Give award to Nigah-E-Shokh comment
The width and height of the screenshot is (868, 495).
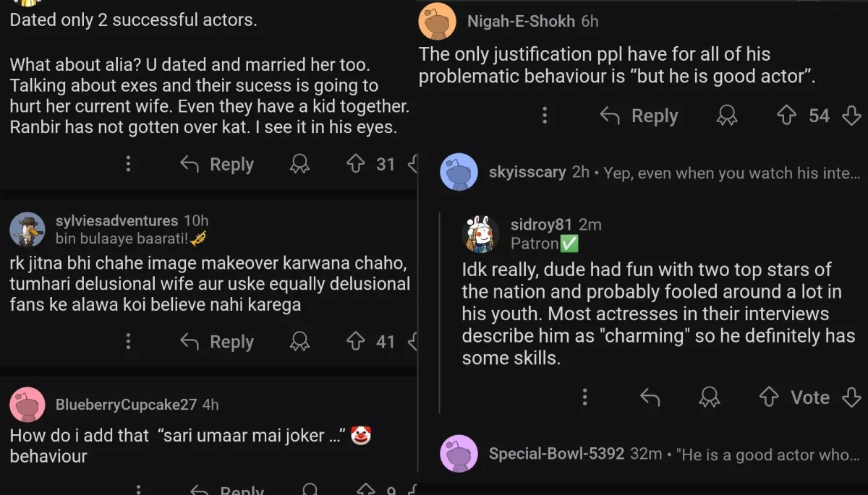(726, 116)
